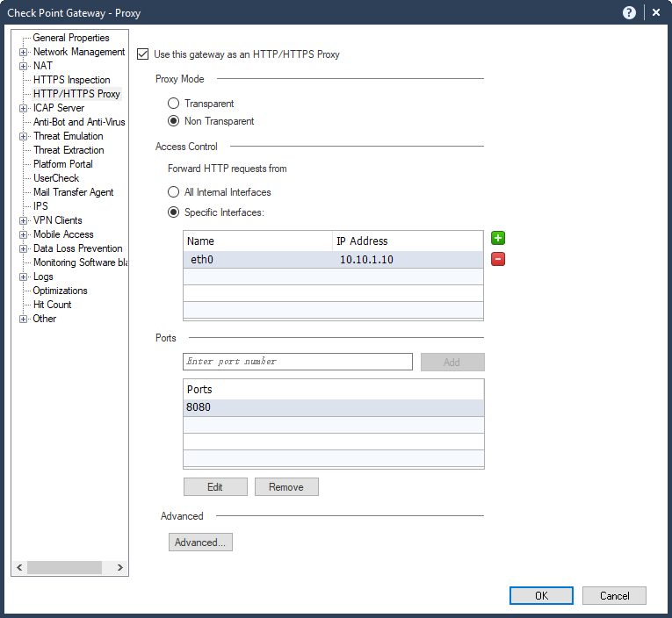The height and width of the screenshot is (618, 672).
Task: Click the tree horizontal scrollbar thumb
Action: pyautogui.click(x=64, y=567)
